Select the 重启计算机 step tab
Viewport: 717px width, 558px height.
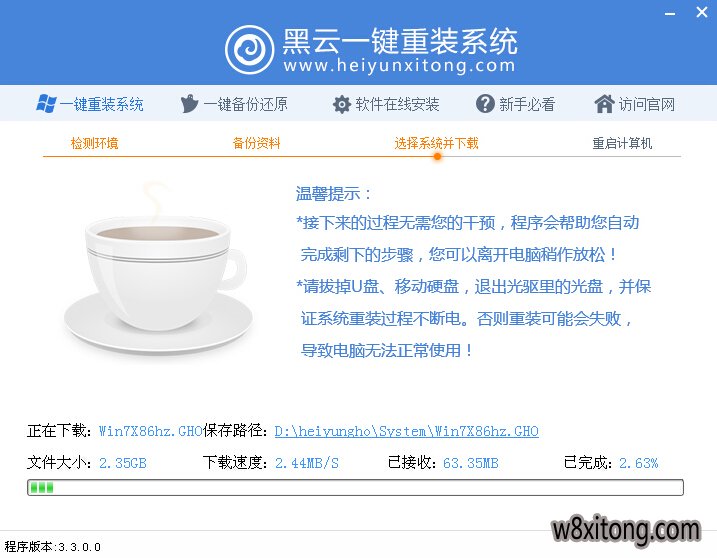pos(622,143)
